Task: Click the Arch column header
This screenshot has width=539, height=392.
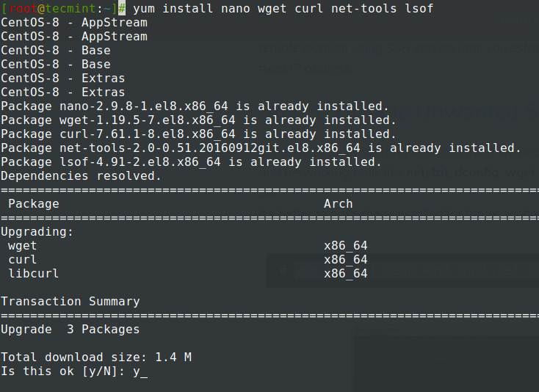Action: 338,204
